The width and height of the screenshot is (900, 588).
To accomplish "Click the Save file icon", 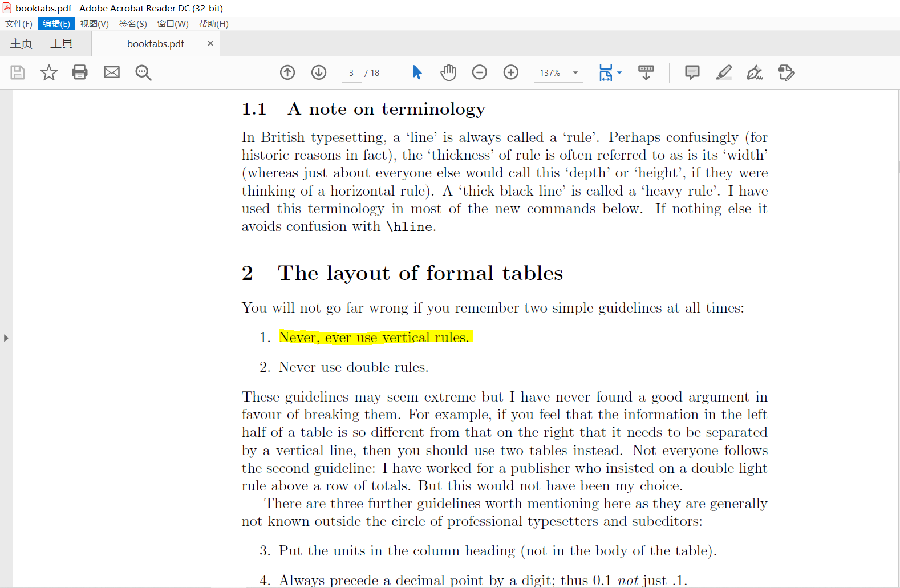I will point(18,72).
